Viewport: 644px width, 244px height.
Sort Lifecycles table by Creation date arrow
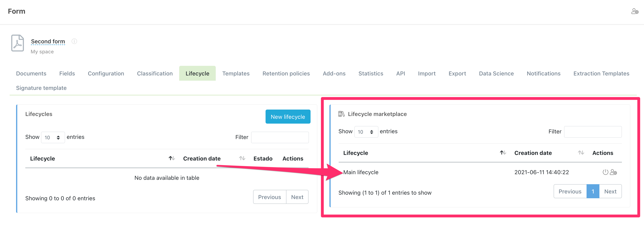[x=242, y=158]
